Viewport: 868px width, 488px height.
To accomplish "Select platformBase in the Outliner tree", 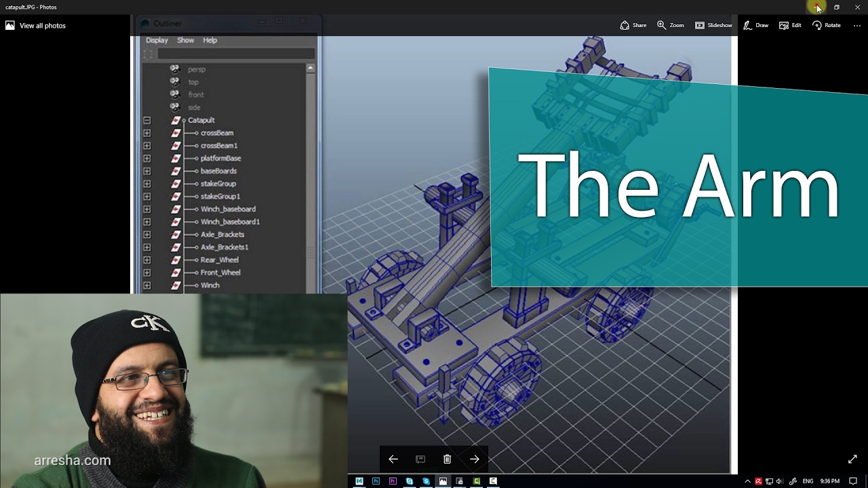I will (221, 159).
